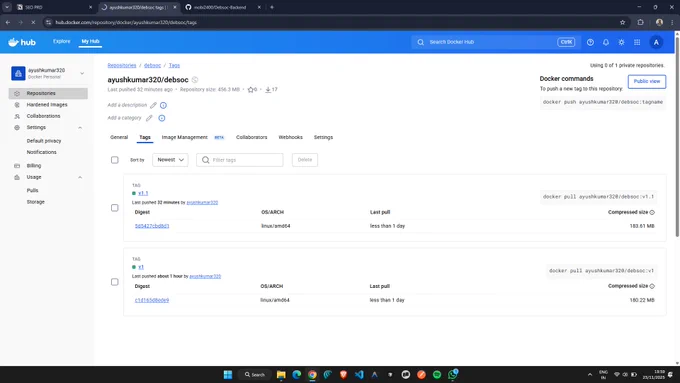
Task: Click the browser address bar URL
Action: (126, 22)
